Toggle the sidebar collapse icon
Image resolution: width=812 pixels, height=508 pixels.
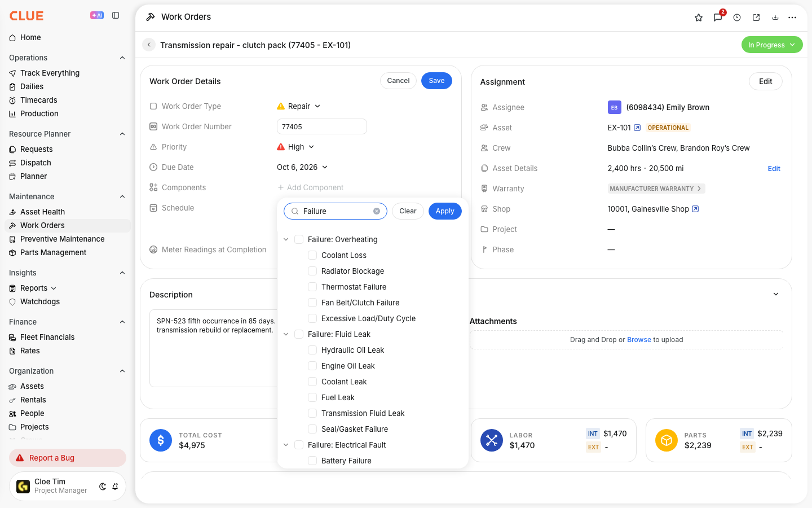(x=116, y=16)
